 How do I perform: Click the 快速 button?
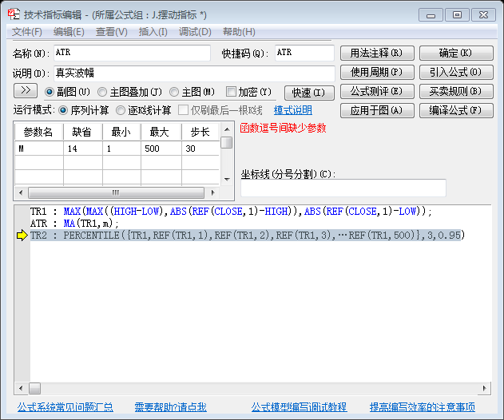309,93
